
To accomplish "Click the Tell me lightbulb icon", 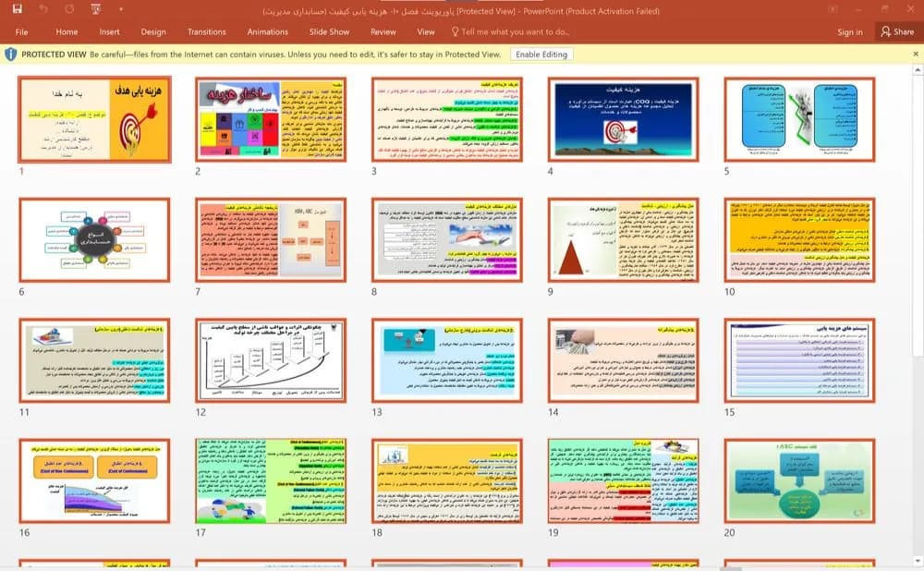I will coord(455,31).
